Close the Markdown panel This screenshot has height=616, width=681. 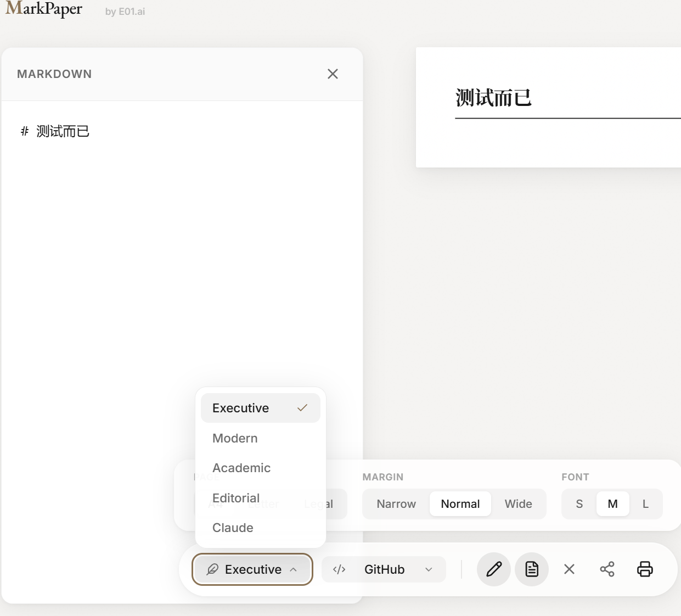[333, 74]
